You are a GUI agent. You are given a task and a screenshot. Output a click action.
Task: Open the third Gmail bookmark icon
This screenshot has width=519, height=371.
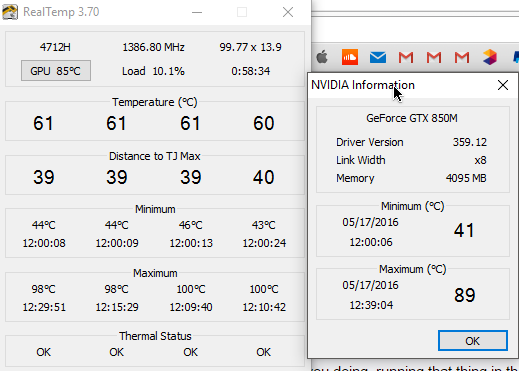pyautogui.click(x=462, y=57)
